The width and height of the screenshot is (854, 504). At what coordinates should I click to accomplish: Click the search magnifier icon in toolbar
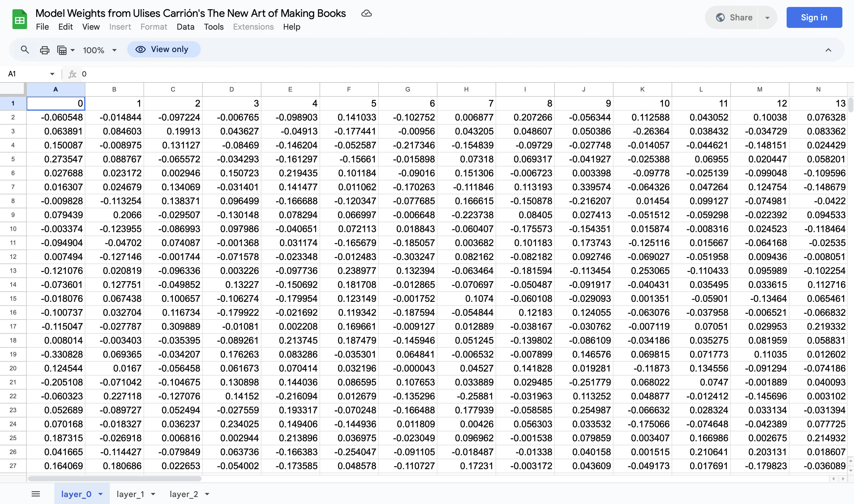point(24,50)
